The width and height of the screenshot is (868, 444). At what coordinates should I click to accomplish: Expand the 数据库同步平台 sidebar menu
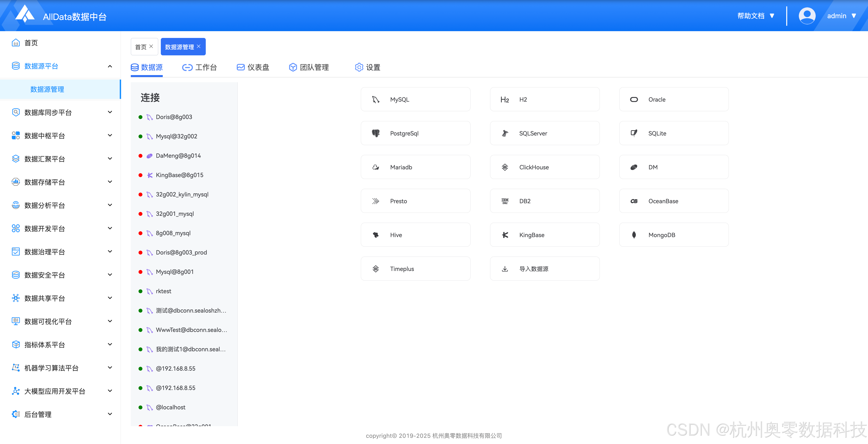[x=110, y=112]
